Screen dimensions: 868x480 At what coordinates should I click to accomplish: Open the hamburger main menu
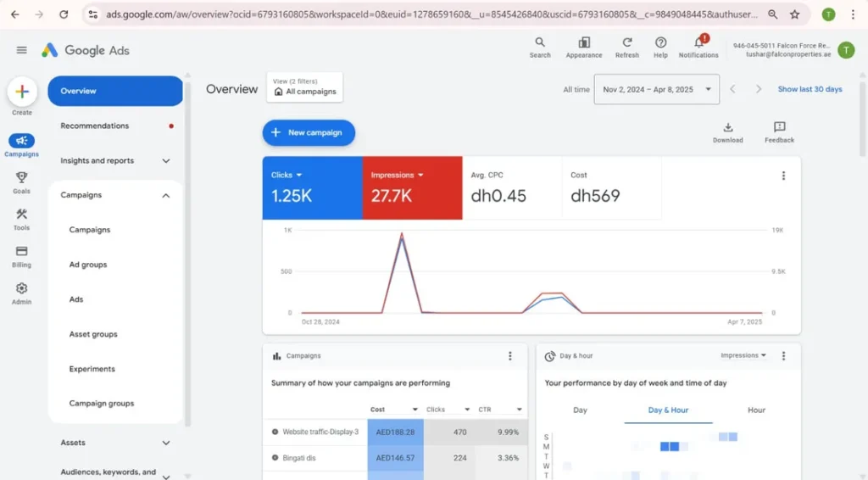[x=21, y=50]
